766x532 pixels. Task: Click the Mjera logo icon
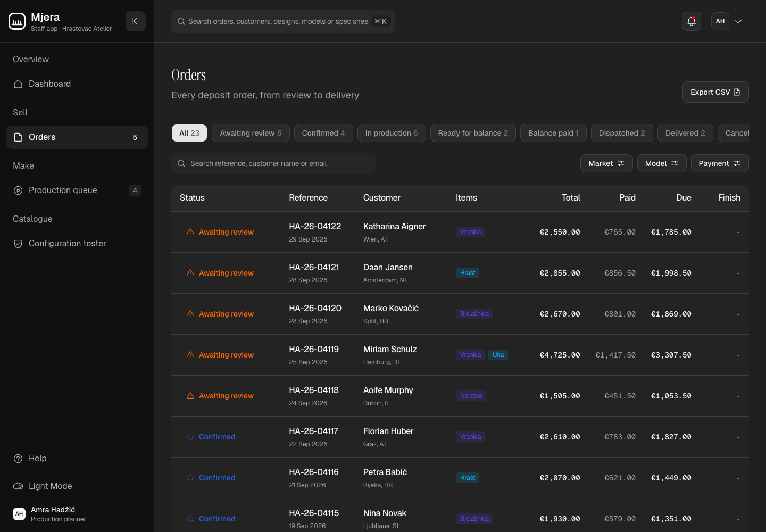[17, 21]
